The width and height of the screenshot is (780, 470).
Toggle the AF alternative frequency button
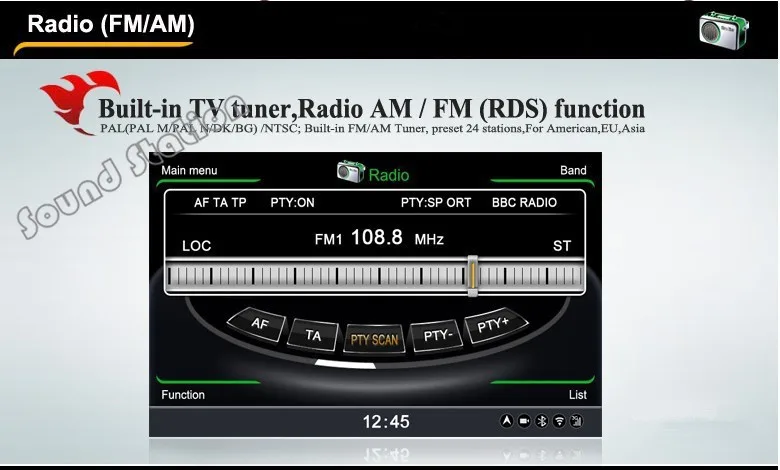(258, 324)
